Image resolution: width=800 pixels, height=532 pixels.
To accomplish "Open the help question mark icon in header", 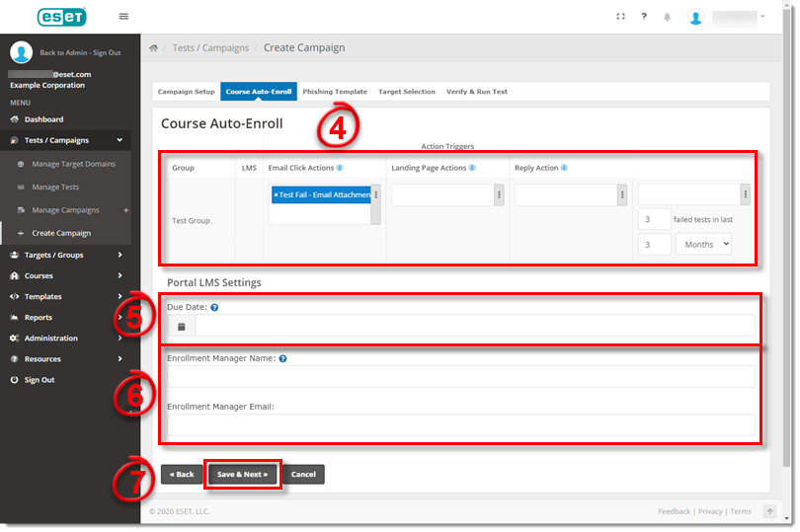I will (x=644, y=17).
